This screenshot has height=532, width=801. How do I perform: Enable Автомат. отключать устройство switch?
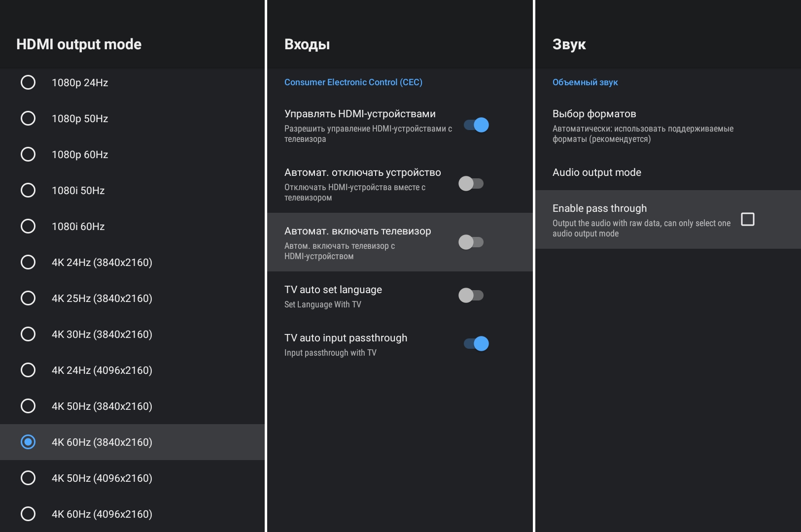471,184
